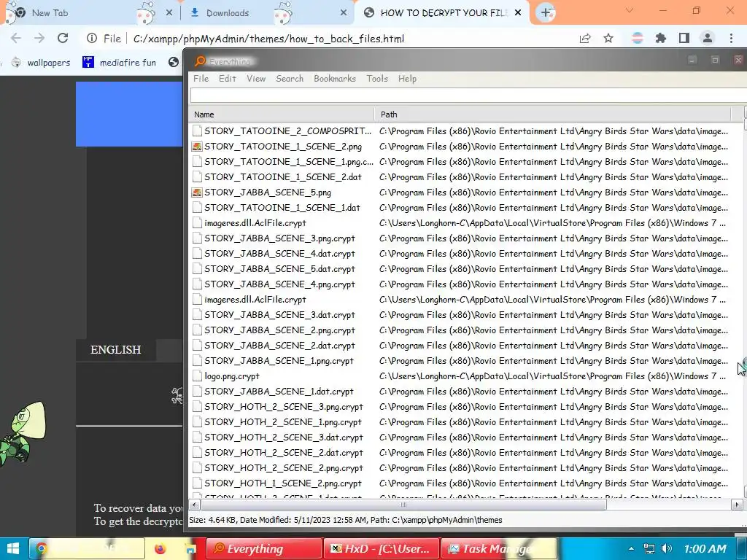
Task: Click the file info icon in address bar
Action: pos(92,38)
